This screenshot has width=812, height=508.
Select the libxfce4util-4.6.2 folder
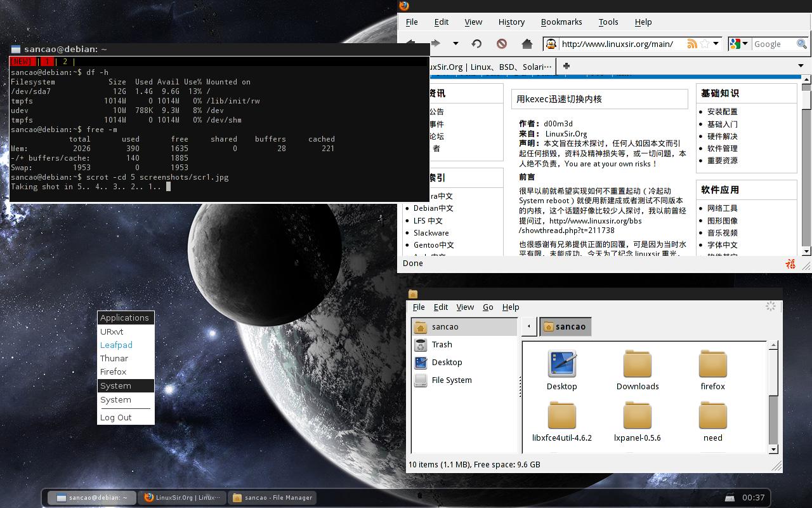tap(562, 422)
